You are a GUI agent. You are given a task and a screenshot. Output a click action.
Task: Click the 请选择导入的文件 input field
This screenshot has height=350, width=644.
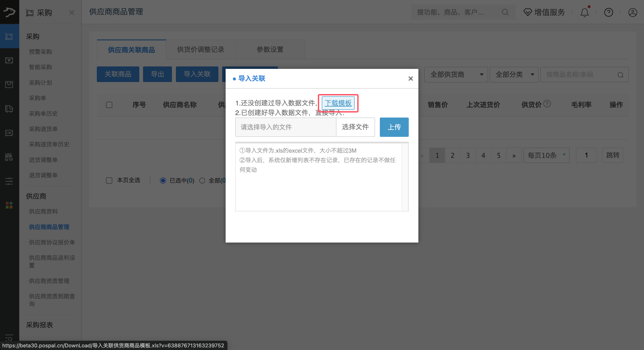(286, 127)
